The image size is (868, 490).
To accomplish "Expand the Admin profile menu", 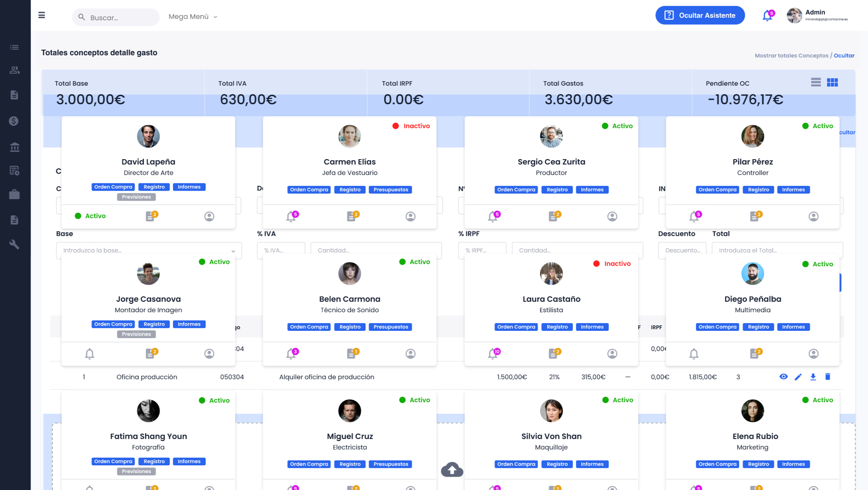I will click(x=817, y=16).
